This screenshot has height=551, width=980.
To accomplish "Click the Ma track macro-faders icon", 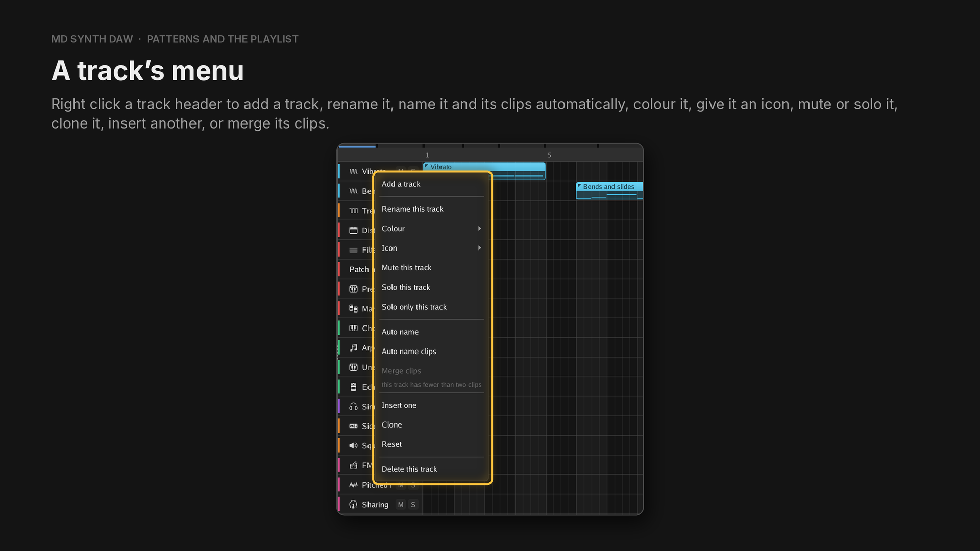I will (353, 309).
